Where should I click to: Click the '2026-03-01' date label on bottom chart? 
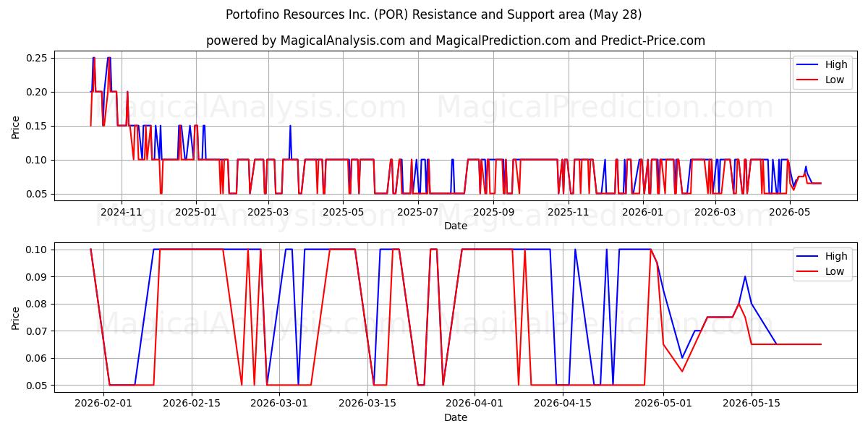tap(279, 404)
